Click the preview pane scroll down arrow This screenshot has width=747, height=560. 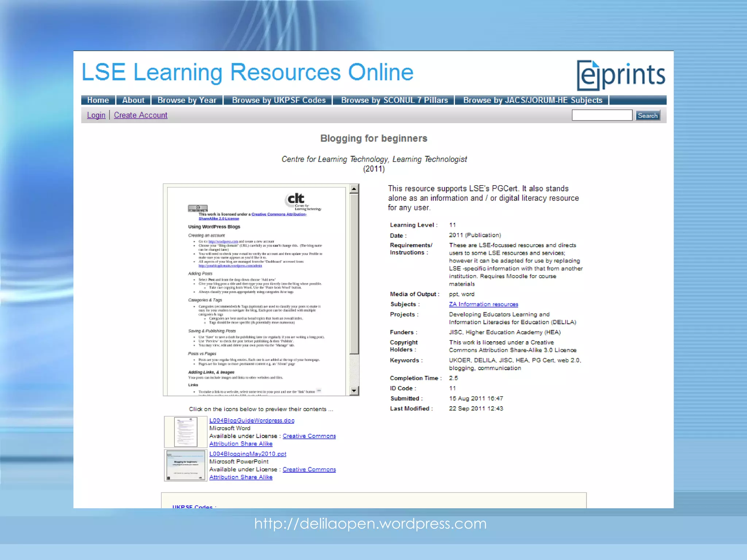click(354, 391)
